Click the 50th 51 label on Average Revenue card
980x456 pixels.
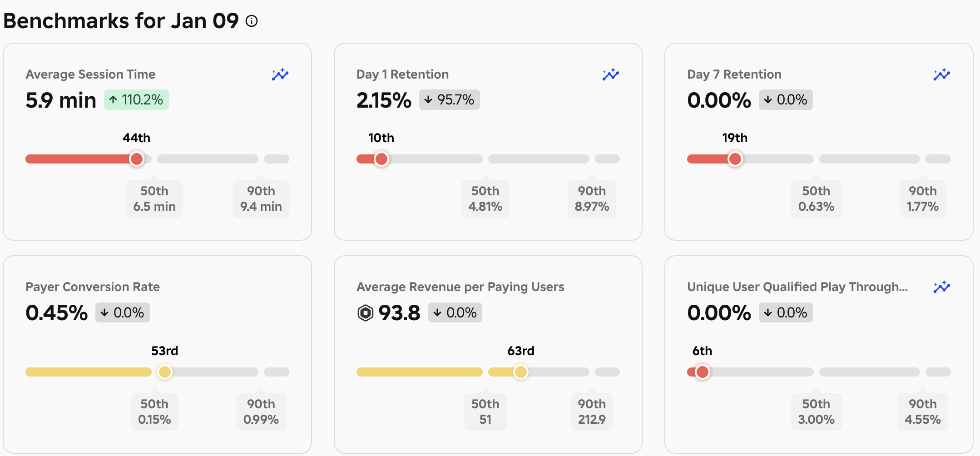point(485,411)
